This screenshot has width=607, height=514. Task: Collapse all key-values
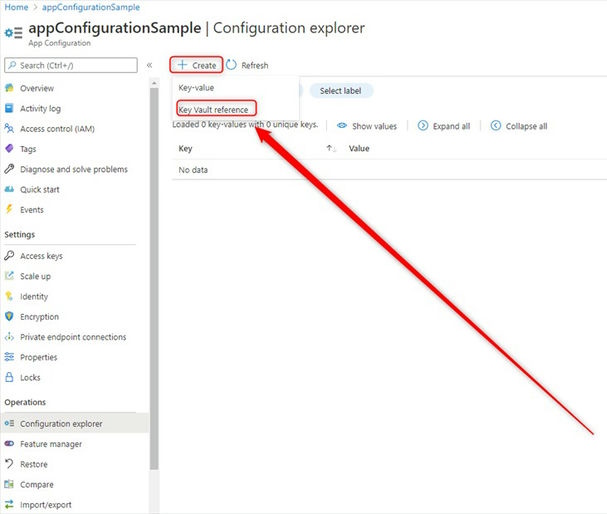(519, 126)
